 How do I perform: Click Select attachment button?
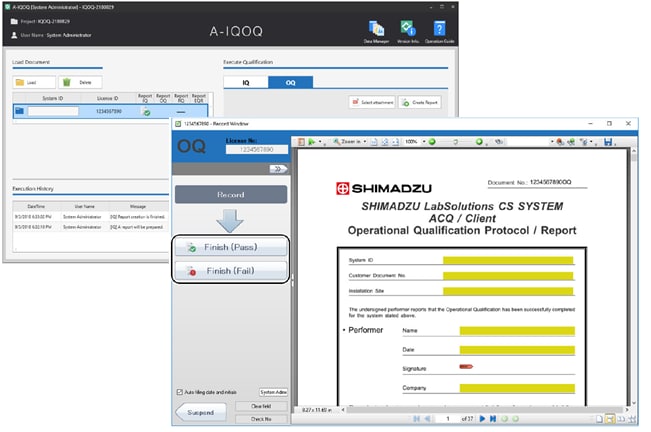pyautogui.click(x=372, y=102)
